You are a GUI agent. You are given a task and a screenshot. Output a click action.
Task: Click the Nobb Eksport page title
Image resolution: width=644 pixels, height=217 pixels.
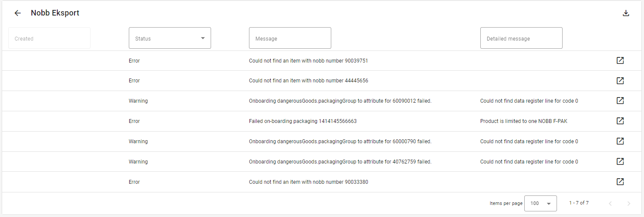(55, 13)
